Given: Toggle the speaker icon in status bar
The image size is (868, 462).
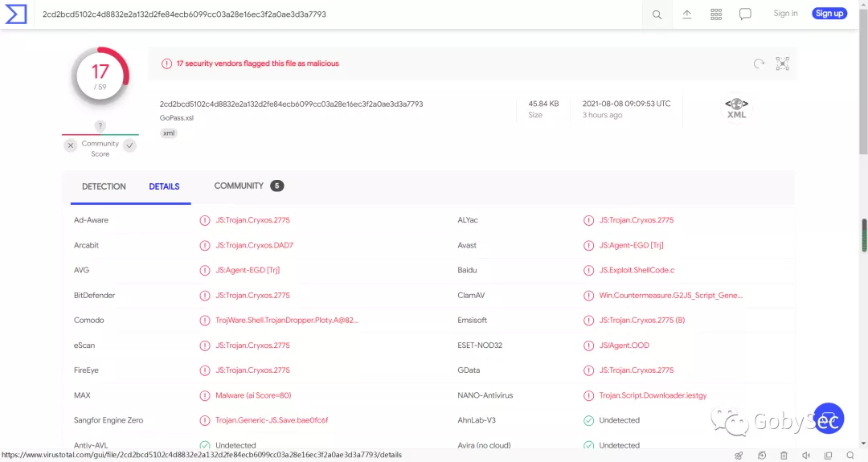Looking at the screenshot, I should click(806, 456).
